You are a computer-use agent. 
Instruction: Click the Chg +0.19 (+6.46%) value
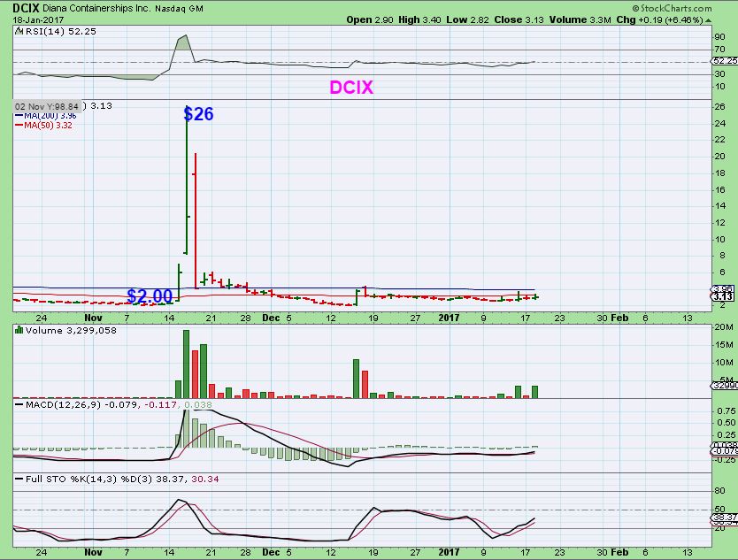pos(659,19)
